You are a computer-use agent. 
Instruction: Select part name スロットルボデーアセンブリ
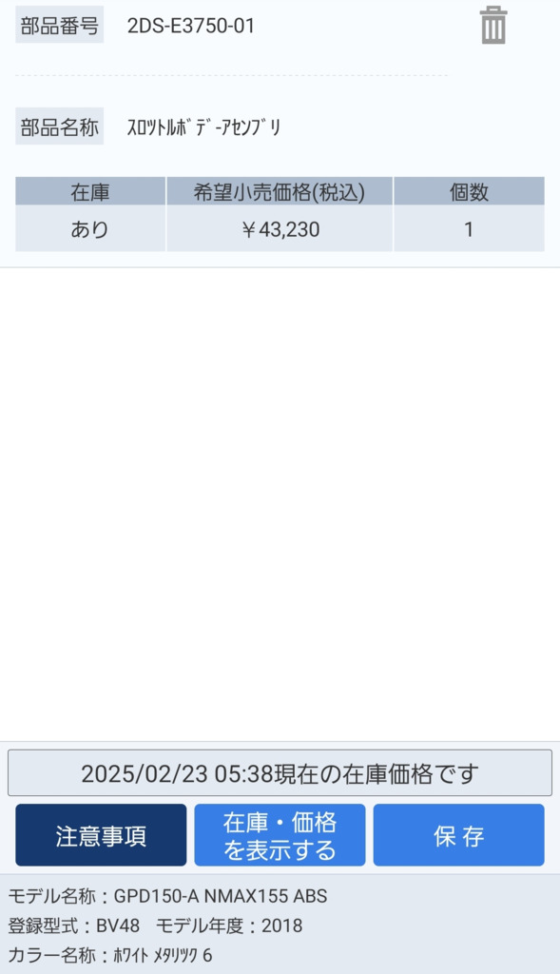coord(204,127)
